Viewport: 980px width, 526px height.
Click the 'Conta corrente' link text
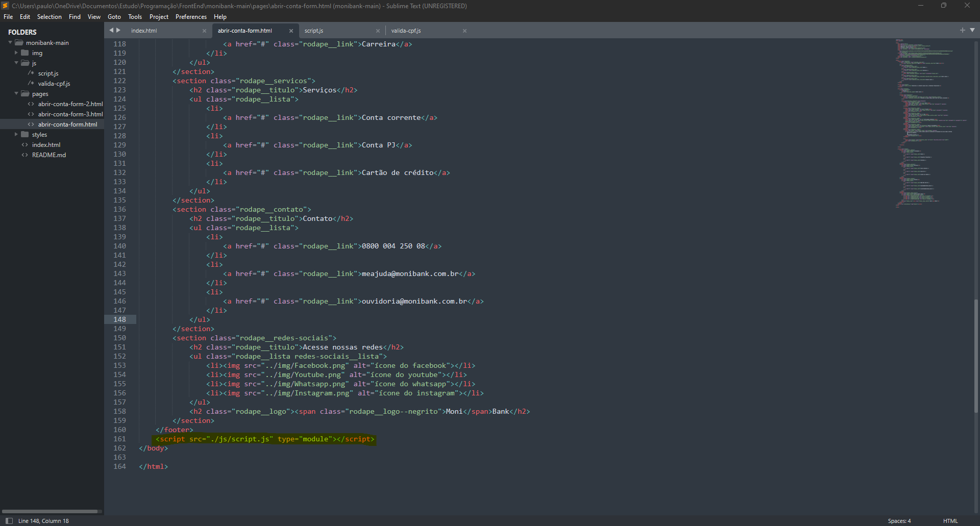tap(391, 117)
